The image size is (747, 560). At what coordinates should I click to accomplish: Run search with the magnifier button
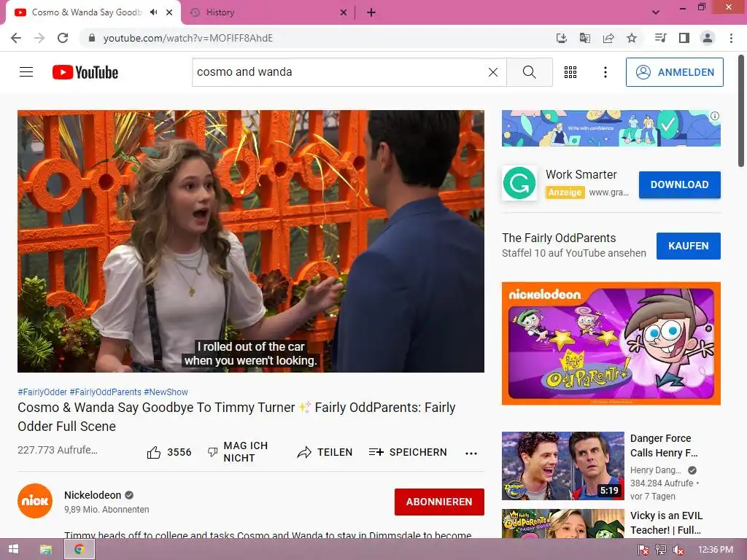click(x=530, y=72)
